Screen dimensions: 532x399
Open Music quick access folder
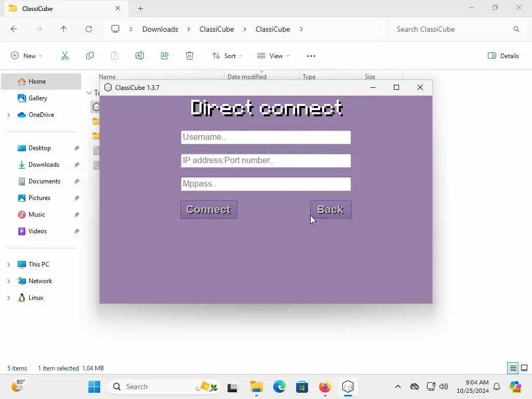pyautogui.click(x=37, y=215)
